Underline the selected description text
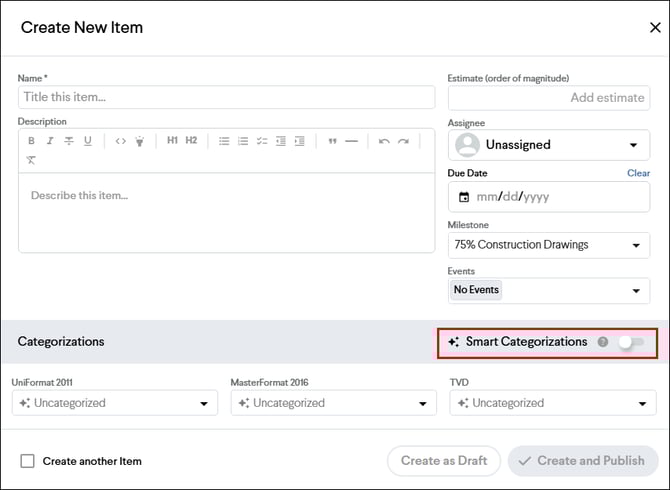The width and height of the screenshot is (670, 490). point(88,141)
